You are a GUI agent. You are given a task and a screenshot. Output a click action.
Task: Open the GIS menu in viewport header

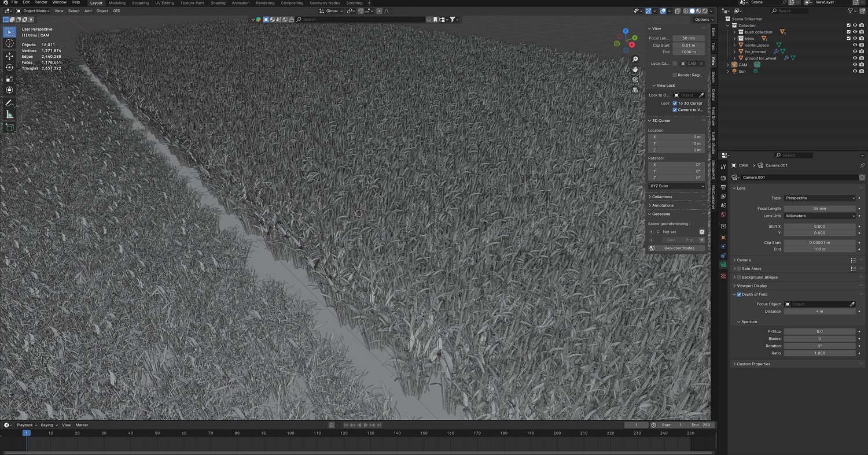(x=116, y=11)
